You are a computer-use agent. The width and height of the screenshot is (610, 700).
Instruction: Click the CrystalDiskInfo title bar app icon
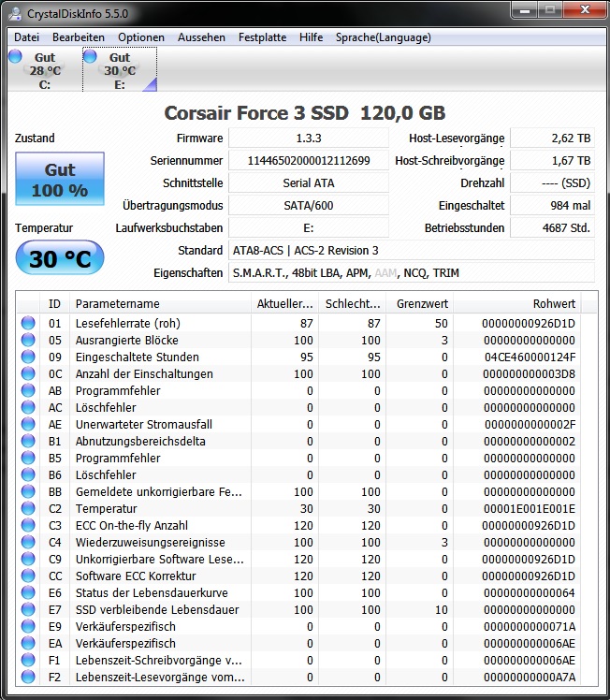[15, 14]
